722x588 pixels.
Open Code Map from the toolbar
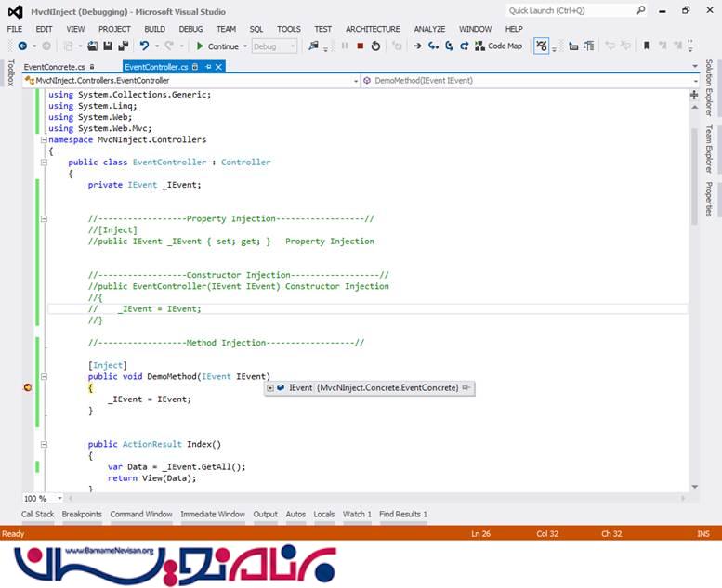pos(497,46)
